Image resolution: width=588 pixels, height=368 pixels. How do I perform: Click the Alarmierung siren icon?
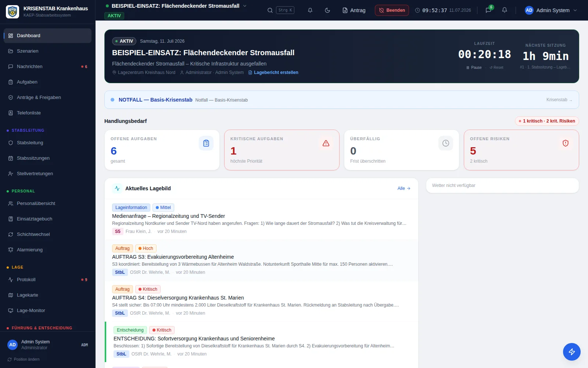[11, 250]
